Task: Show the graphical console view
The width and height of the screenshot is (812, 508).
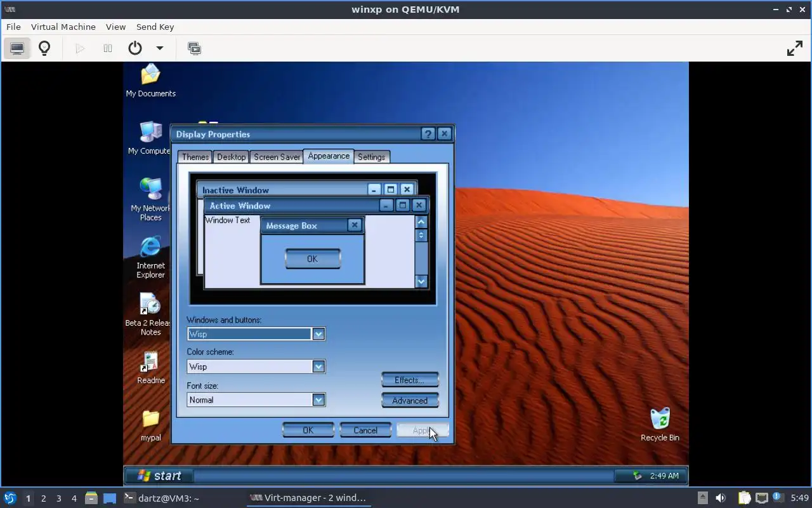Action: [17, 48]
